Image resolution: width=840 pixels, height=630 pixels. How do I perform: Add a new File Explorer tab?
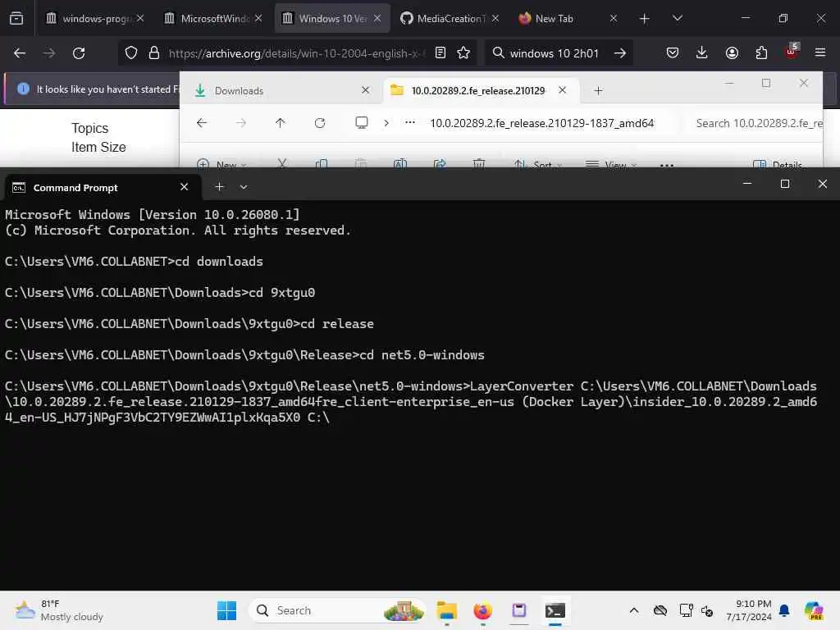598,90
